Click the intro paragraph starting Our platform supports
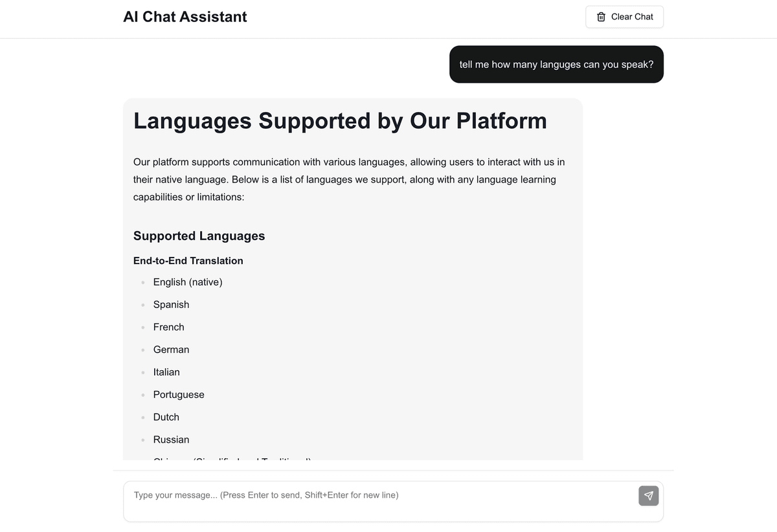Viewport: 777px width, 532px height. (349, 179)
